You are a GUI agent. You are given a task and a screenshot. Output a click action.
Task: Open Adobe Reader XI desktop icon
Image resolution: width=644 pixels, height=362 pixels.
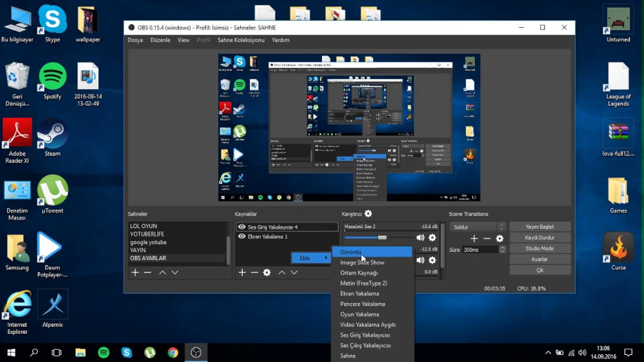click(x=17, y=141)
